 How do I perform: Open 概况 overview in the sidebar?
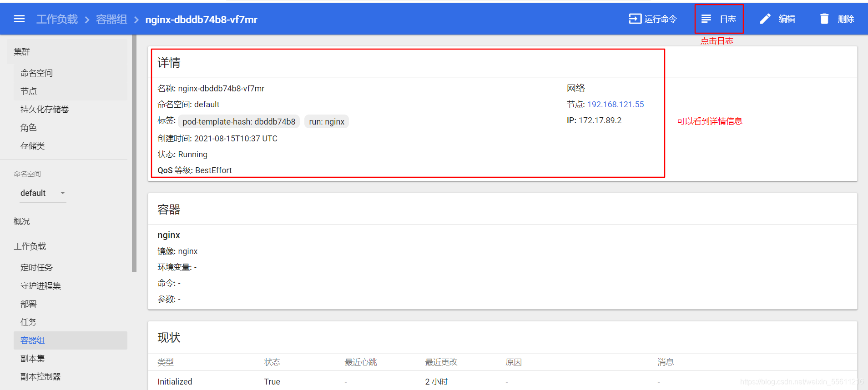[22, 221]
